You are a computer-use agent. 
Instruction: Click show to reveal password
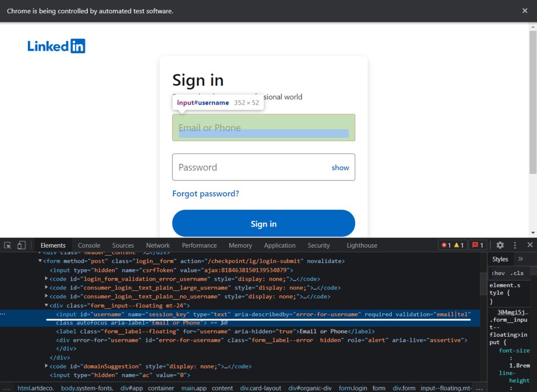point(340,168)
